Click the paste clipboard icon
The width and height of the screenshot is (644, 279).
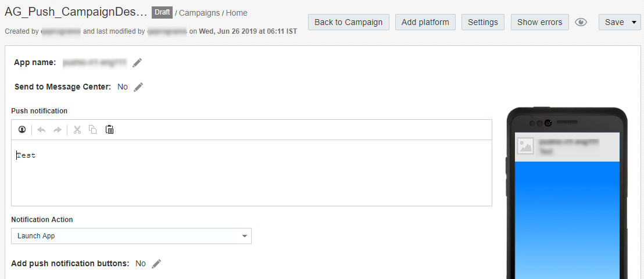click(x=109, y=130)
